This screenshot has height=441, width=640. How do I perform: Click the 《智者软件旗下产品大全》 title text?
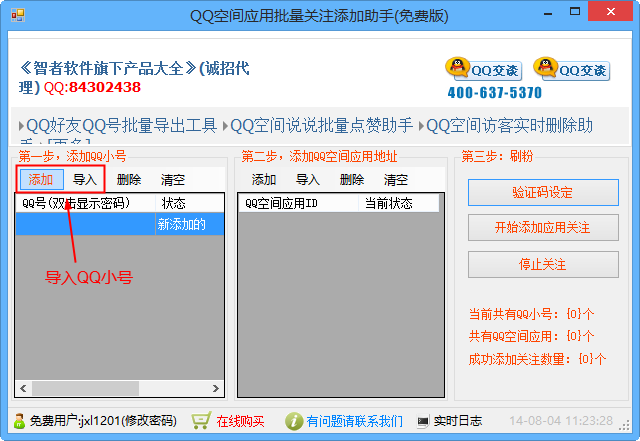point(108,68)
